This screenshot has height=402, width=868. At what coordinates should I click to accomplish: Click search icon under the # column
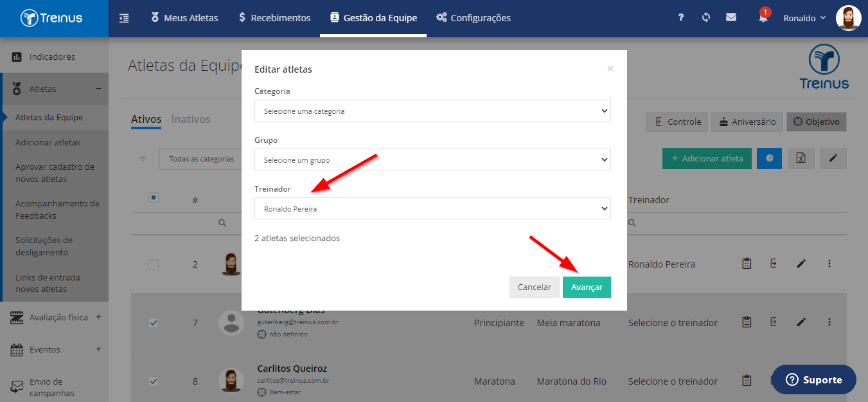click(222, 223)
